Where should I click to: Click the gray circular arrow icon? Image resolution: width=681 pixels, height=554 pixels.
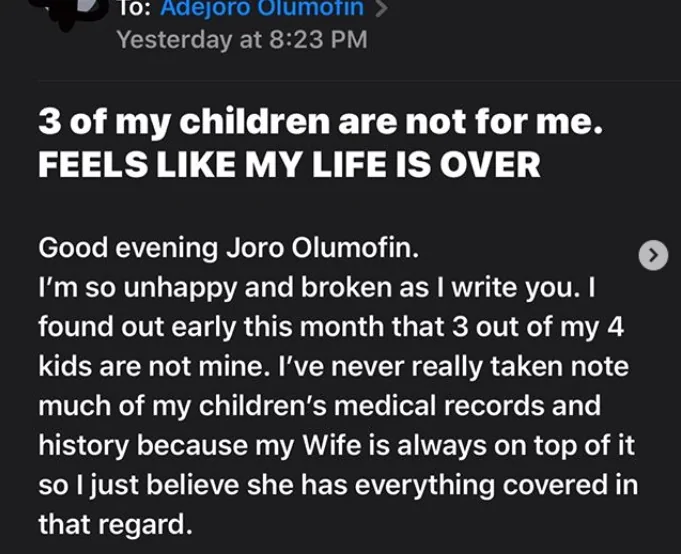click(652, 256)
